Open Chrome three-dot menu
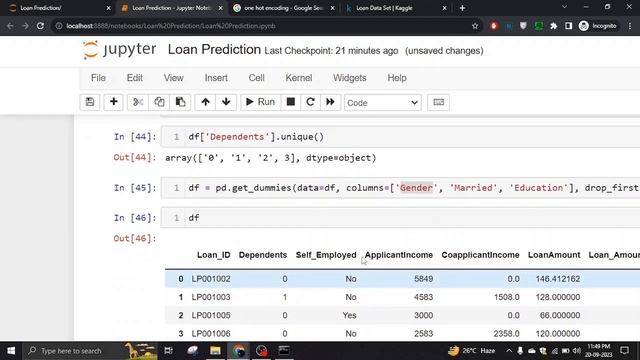640x360 pixels. [x=630, y=26]
